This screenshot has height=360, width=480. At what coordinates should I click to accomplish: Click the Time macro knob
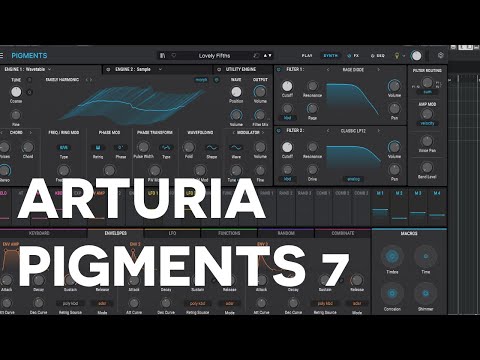pyautogui.click(x=425, y=256)
